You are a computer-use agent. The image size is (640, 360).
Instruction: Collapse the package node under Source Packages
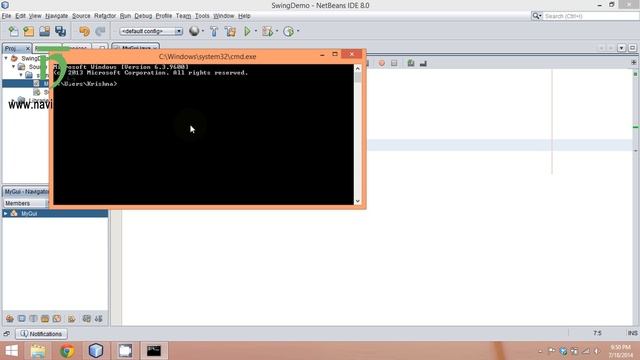click(x=21, y=75)
